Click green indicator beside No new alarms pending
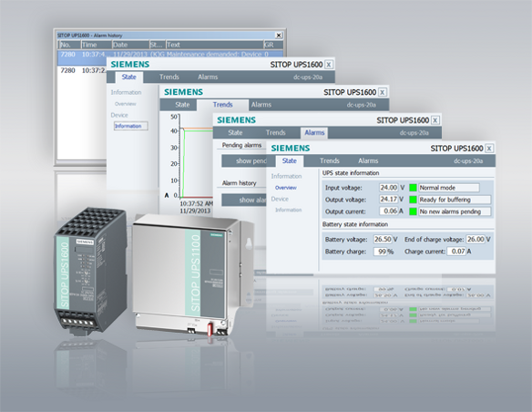The width and height of the screenshot is (532, 412). pos(413,211)
